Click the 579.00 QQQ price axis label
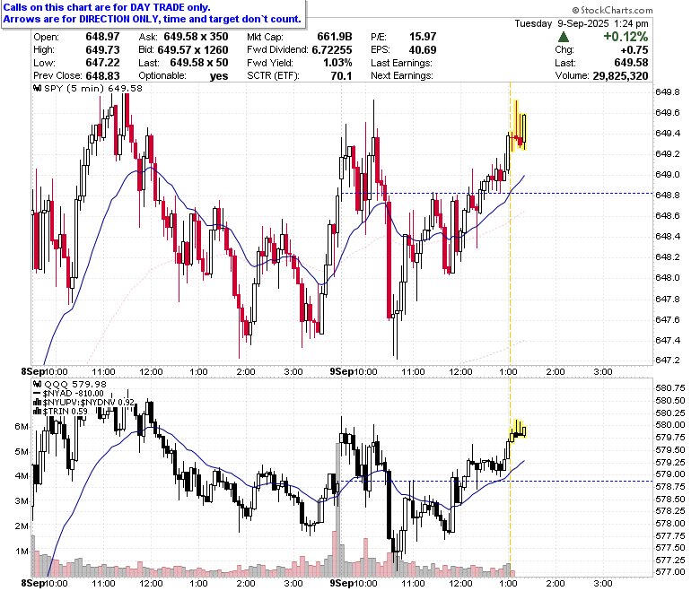Screen dimensions: 700x591 670,474
